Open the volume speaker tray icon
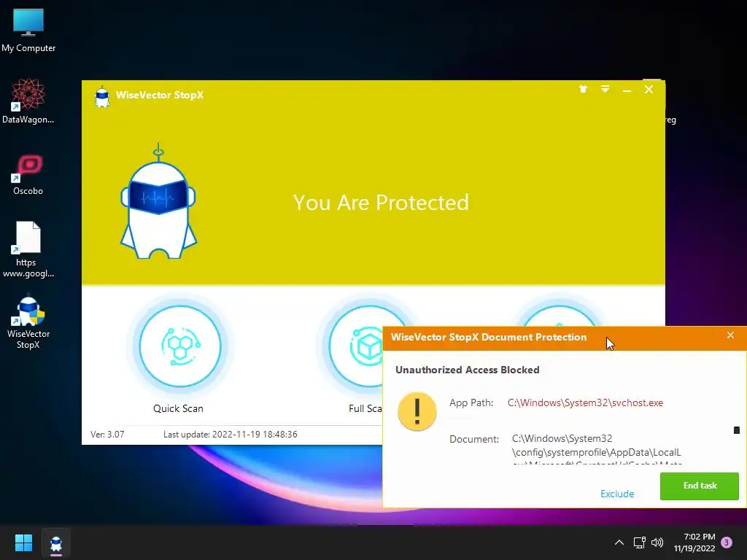This screenshot has width=747, height=560. (657, 542)
